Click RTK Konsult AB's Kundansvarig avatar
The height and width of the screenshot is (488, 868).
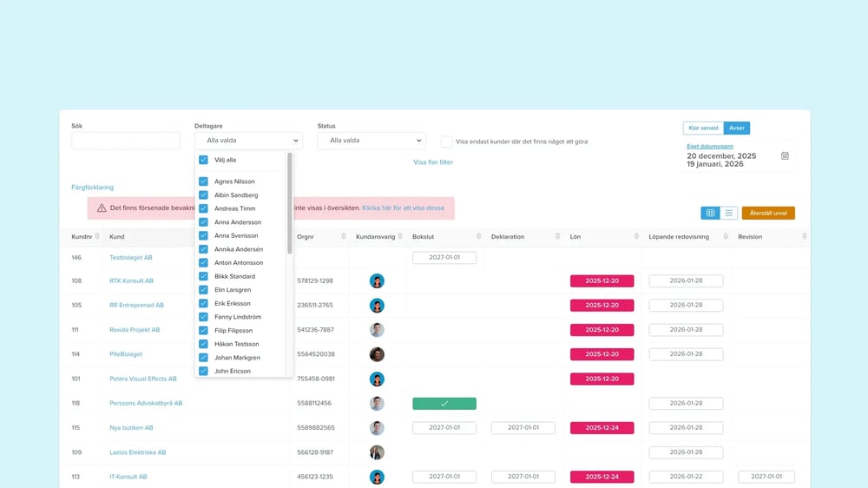click(x=377, y=281)
